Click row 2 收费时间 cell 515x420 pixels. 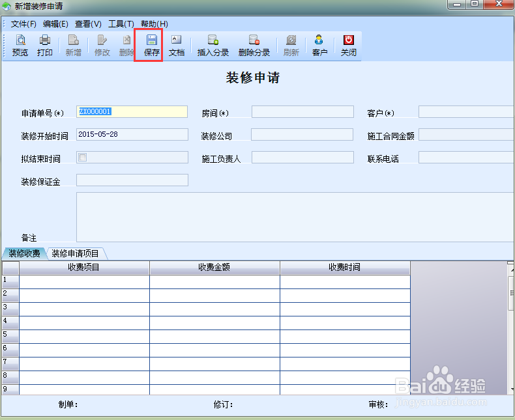point(345,296)
